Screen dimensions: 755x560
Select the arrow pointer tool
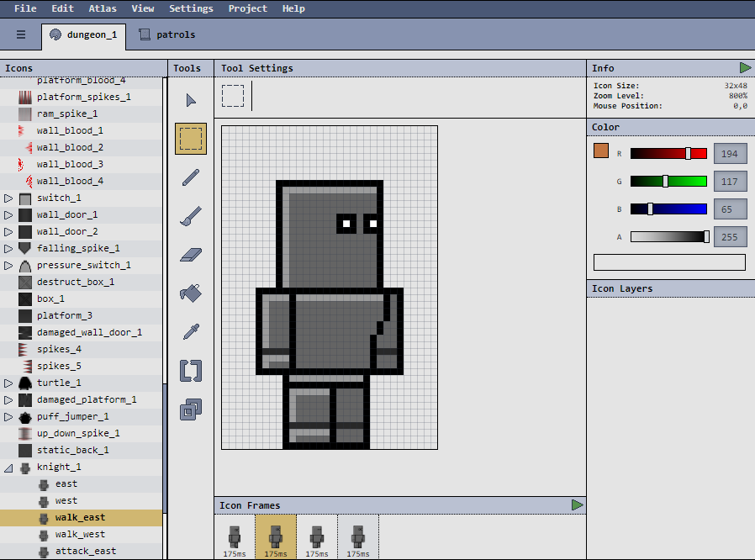coord(191,100)
